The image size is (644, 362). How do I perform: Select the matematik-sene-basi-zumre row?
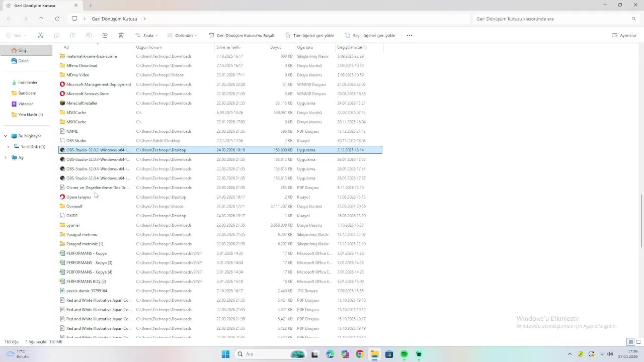click(x=220, y=56)
